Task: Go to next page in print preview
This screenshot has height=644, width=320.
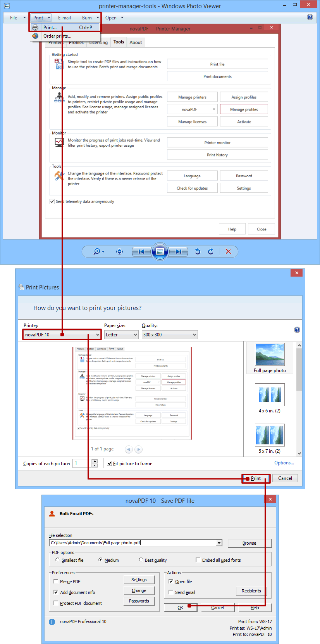Action: coord(138,449)
